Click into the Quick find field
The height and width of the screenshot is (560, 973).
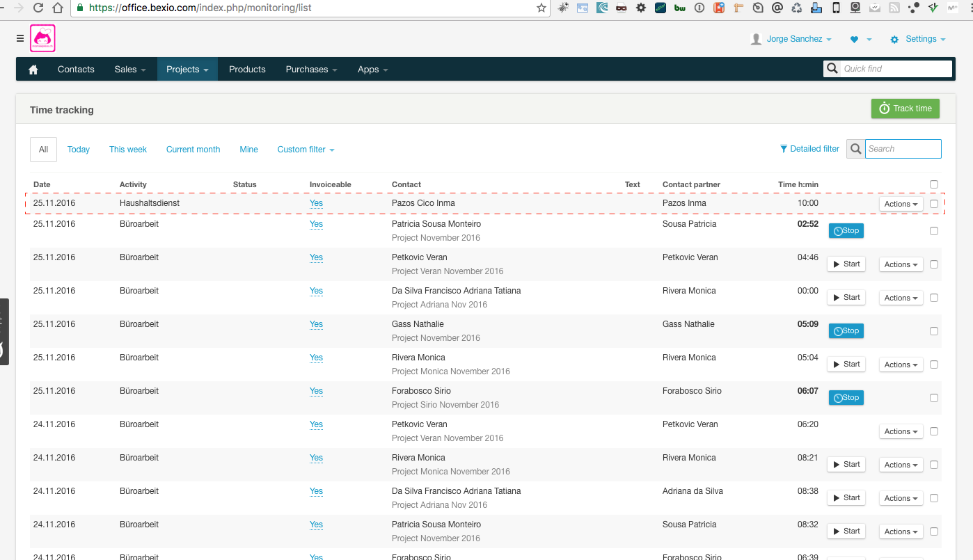(895, 69)
